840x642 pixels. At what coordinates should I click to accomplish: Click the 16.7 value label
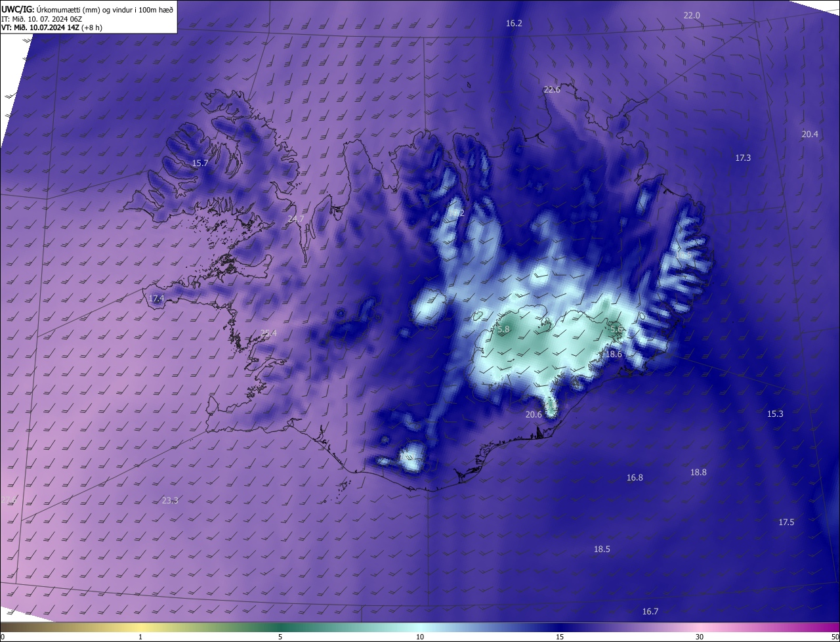pyautogui.click(x=650, y=611)
